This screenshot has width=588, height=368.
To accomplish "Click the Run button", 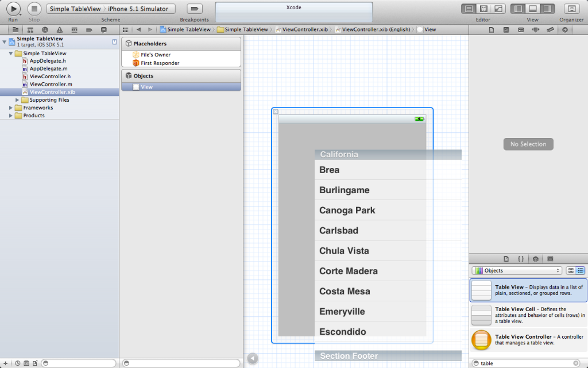I will pyautogui.click(x=13, y=9).
